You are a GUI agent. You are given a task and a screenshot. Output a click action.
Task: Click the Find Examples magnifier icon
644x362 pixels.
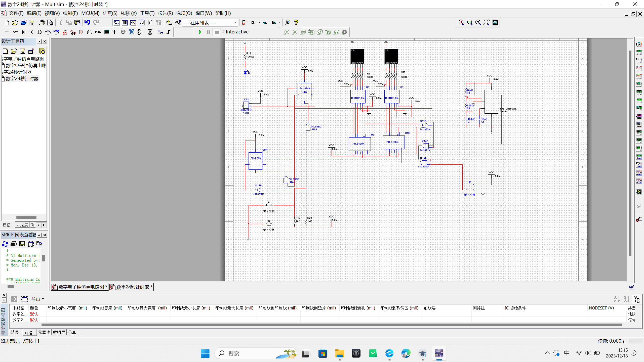pos(288,23)
